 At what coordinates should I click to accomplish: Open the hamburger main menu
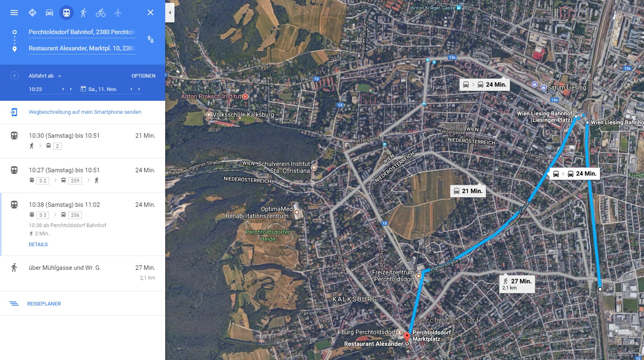point(14,13)
